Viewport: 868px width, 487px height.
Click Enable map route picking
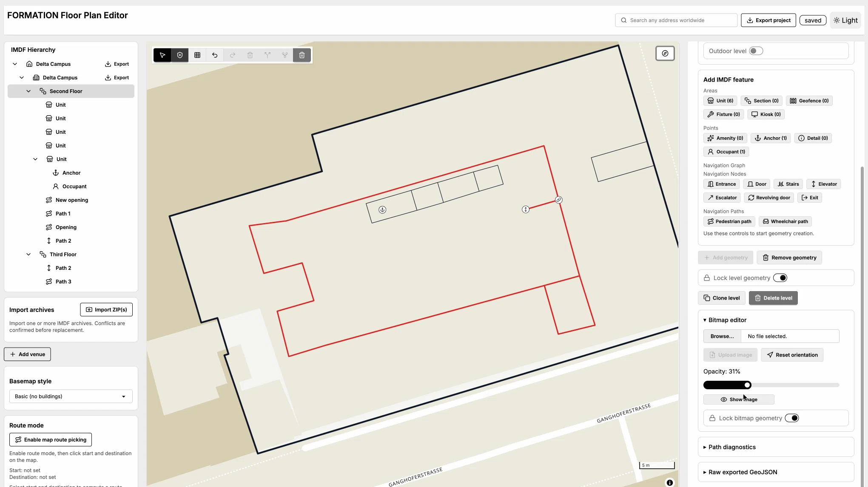pyautogui.click(x=51, y=440)
